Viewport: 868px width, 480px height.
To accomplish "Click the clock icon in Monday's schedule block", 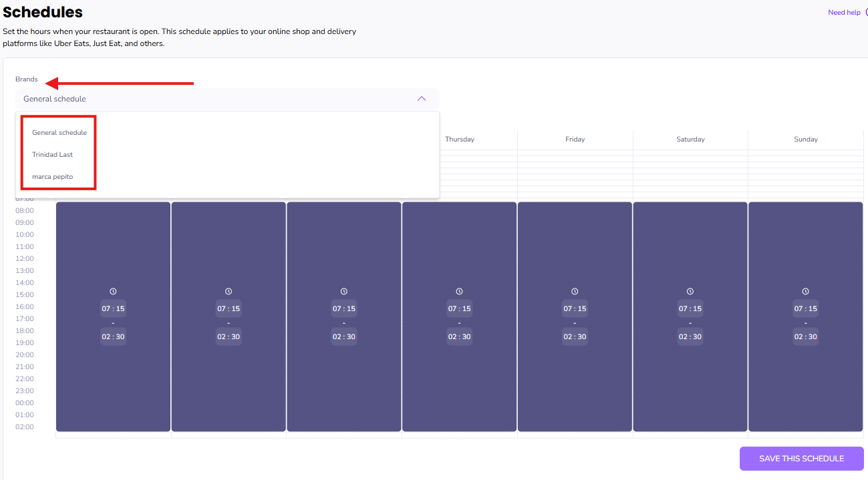I will pyautogui.click(x=113, y=291).
